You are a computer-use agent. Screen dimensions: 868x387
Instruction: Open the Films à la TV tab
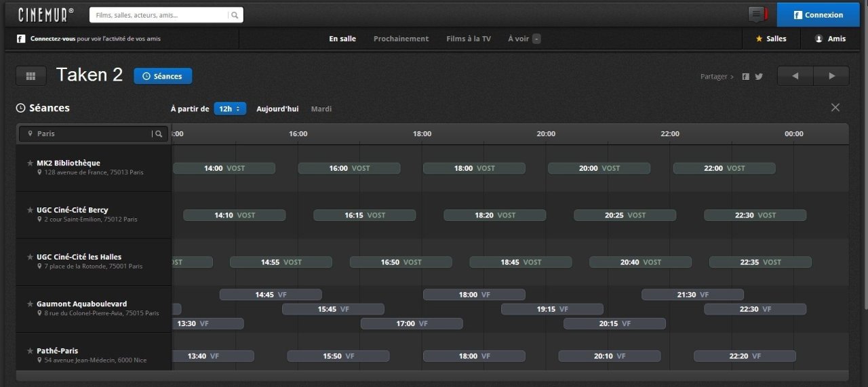(x=469, y=39)
